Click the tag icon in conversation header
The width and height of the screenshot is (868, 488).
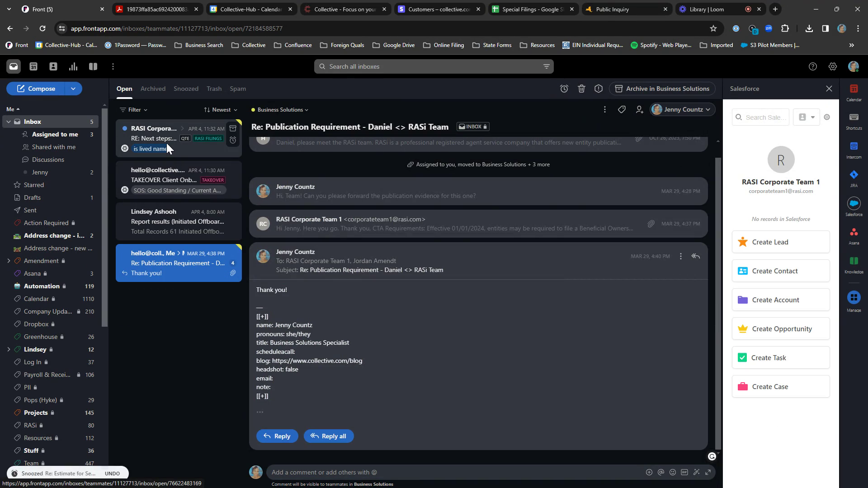tap(622, 110)
